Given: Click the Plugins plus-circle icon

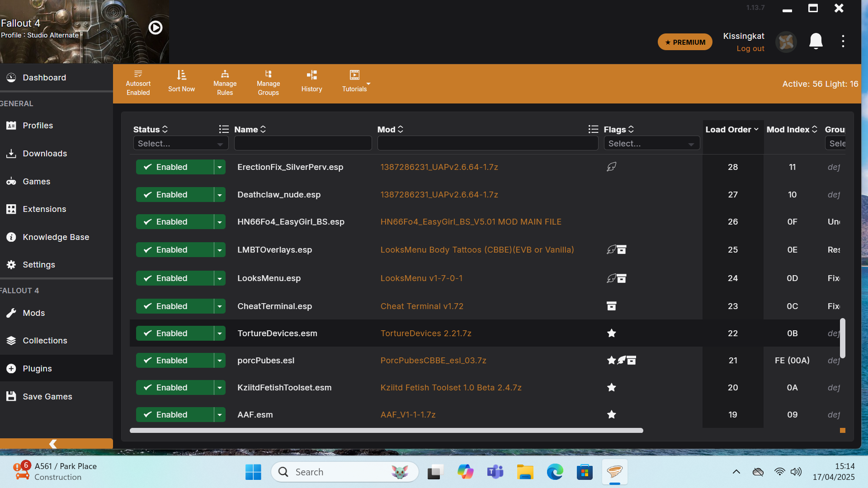Looking at the screenshot, I should point(11,369).
